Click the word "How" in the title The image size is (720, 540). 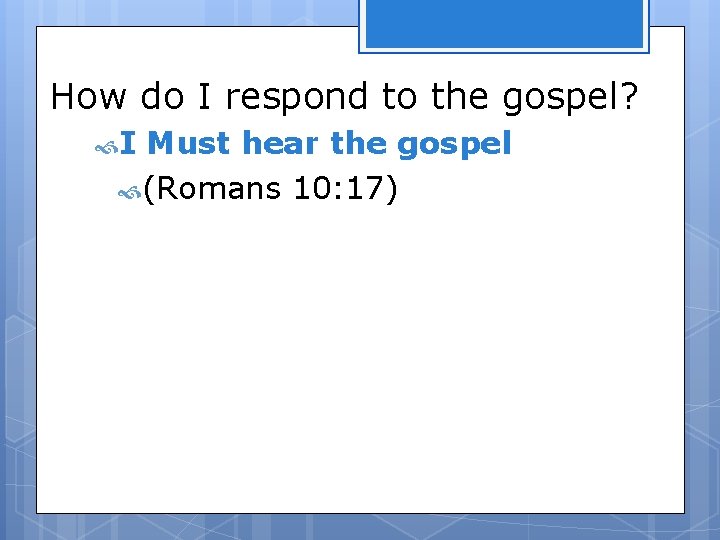point(89,97)
